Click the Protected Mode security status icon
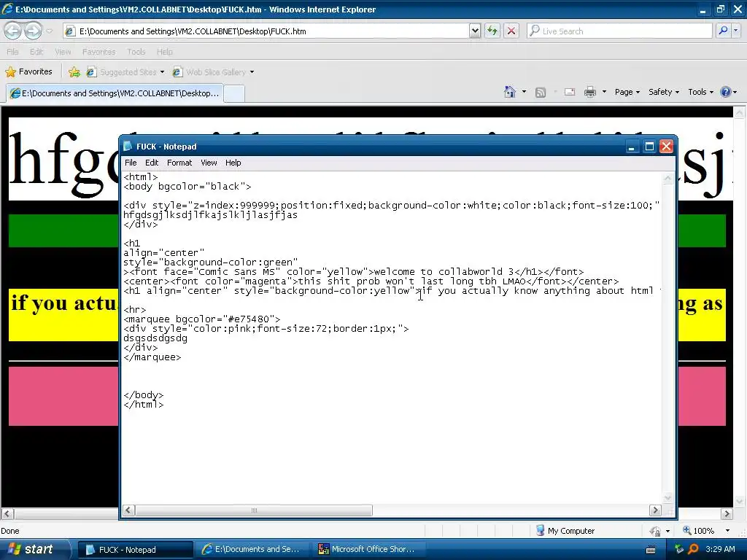The image size is (747, 560). click(656, 531)
